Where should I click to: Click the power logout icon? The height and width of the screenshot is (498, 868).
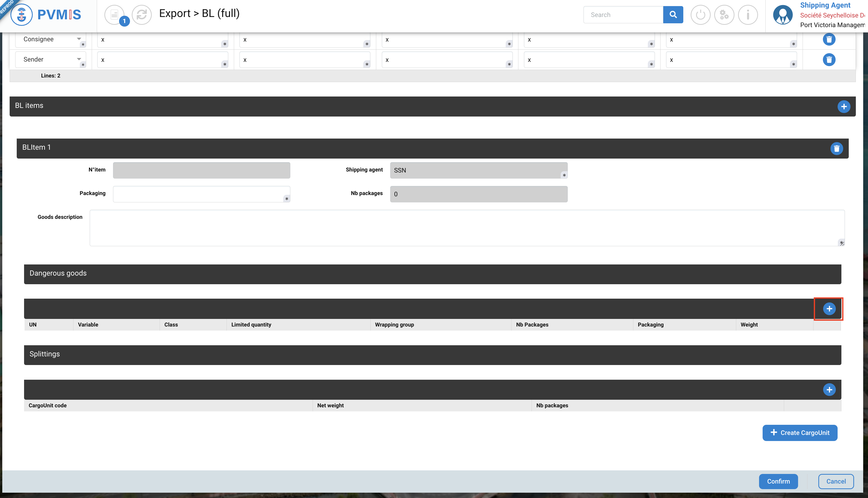click(x=700, y=15)
